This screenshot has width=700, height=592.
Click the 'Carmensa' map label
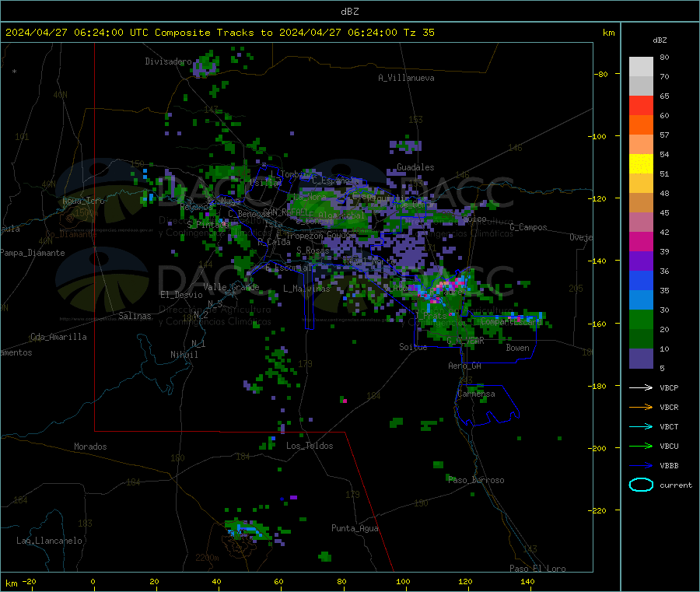click(476, 394)
